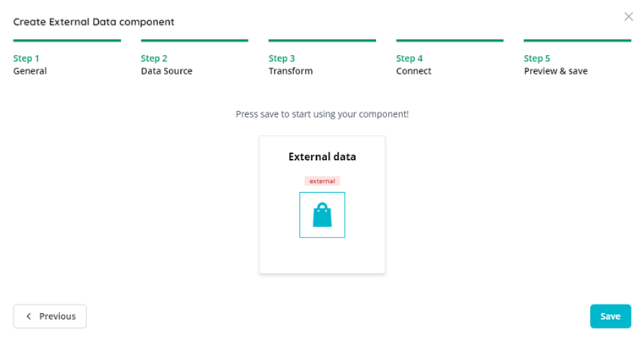
Task: Click the shopping bag icon
Action: pyautogui.click(x=322, y=215)
